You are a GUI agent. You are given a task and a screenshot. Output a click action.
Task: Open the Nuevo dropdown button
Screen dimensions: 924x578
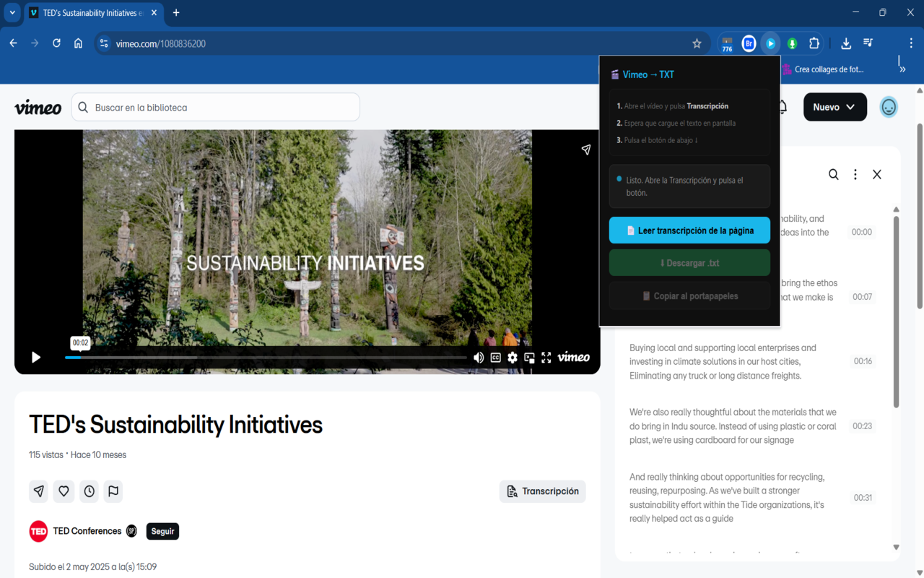(835, 107)
